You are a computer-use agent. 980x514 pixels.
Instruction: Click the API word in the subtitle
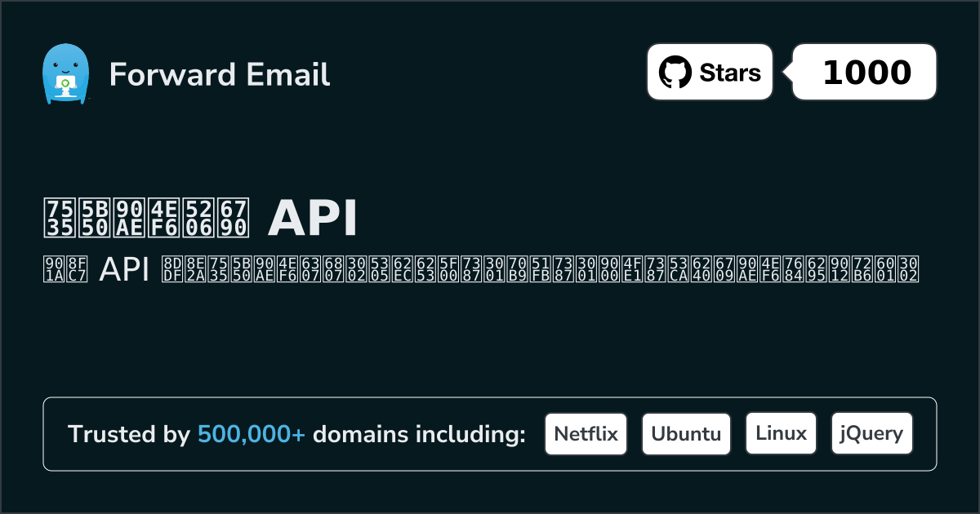click(124, 269)
